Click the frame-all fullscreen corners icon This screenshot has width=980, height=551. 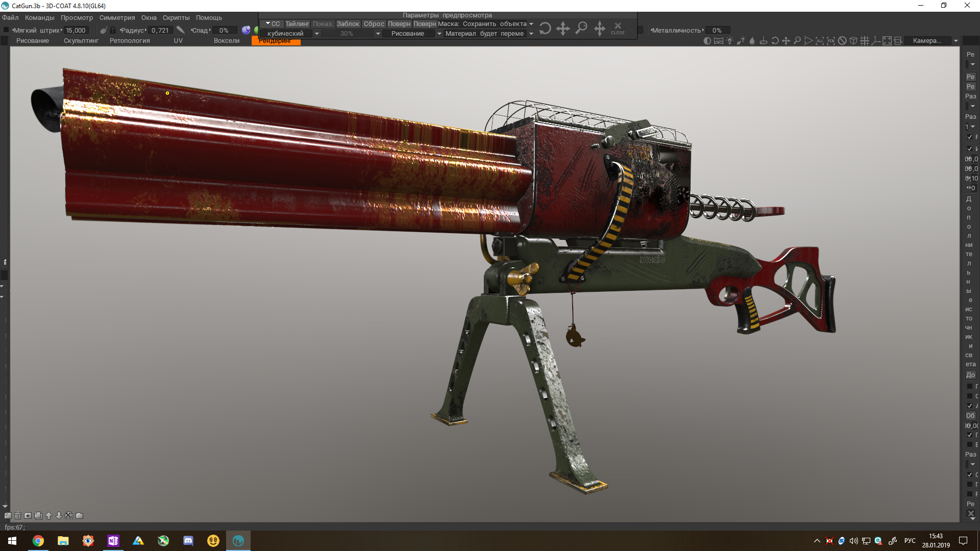[887, 41]
